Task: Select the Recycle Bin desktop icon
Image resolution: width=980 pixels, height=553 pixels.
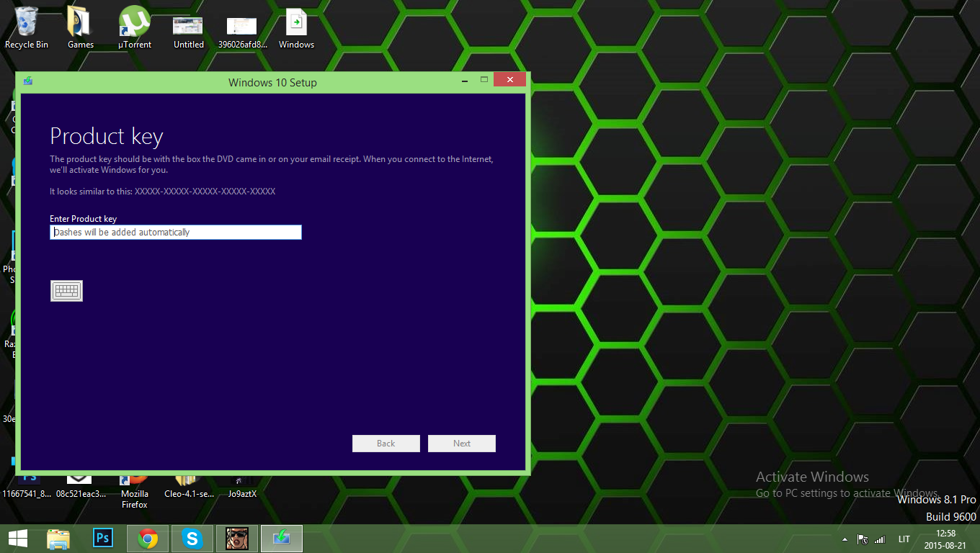Action: coord(27,27)
